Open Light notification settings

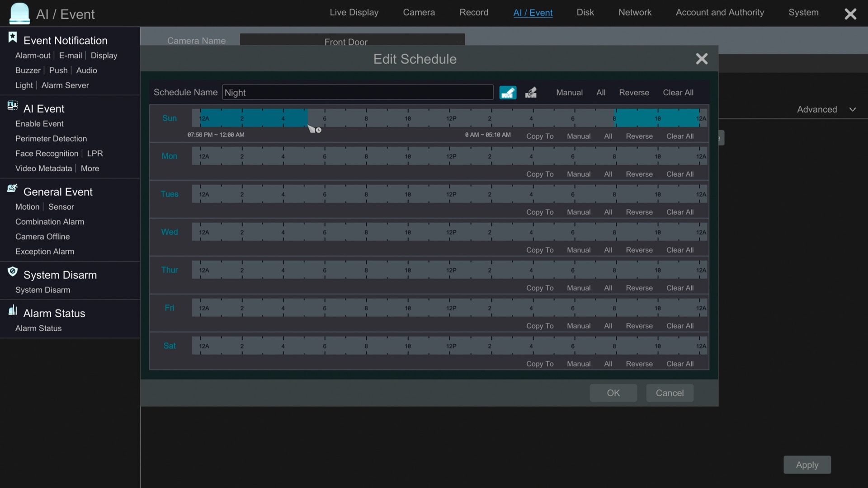pyautogui.click(x=24, y=85)
